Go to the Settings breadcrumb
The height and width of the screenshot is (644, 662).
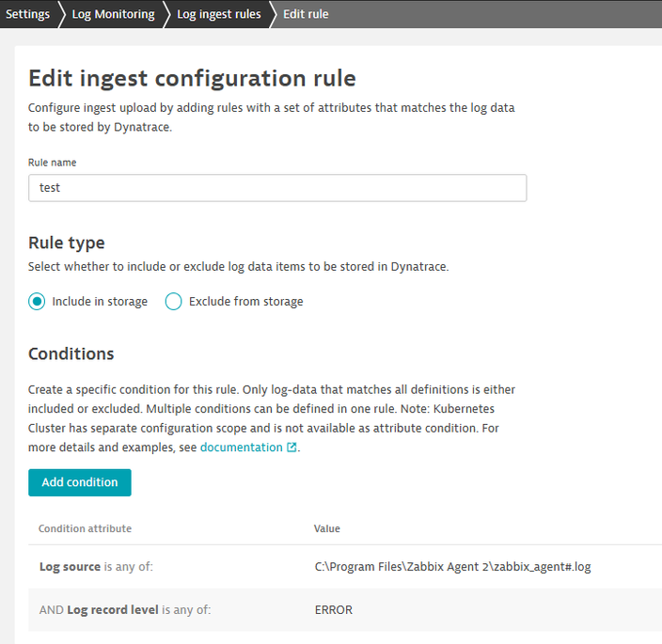click(x=27, y=14)
